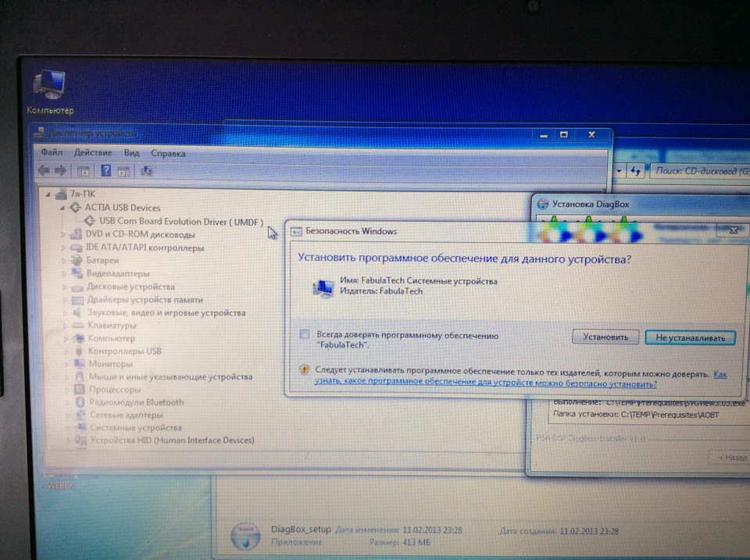Open the Действие menu
The image size is (750, 560).
tap(93, 152)
